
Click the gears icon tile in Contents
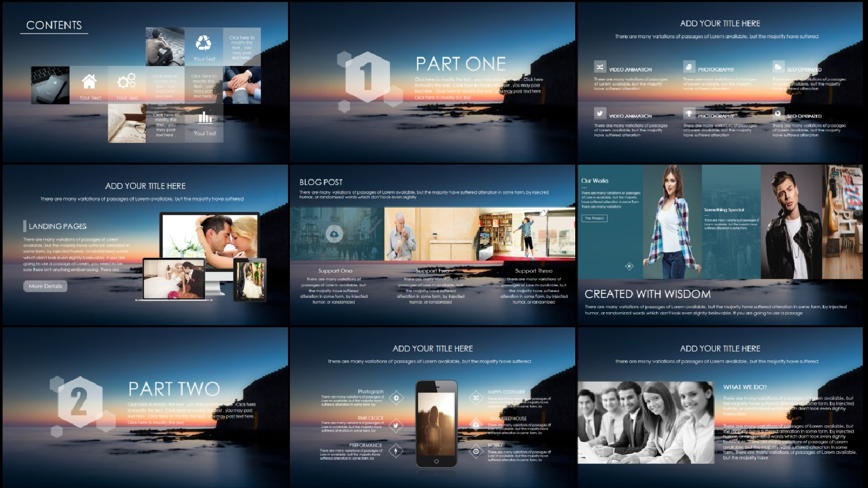tap(127, 81)
